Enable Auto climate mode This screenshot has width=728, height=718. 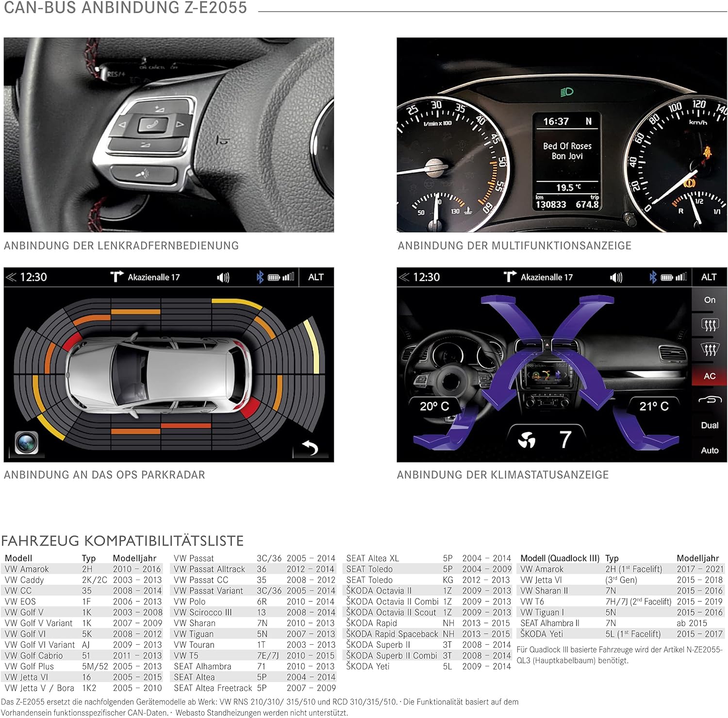pos(709,451)
